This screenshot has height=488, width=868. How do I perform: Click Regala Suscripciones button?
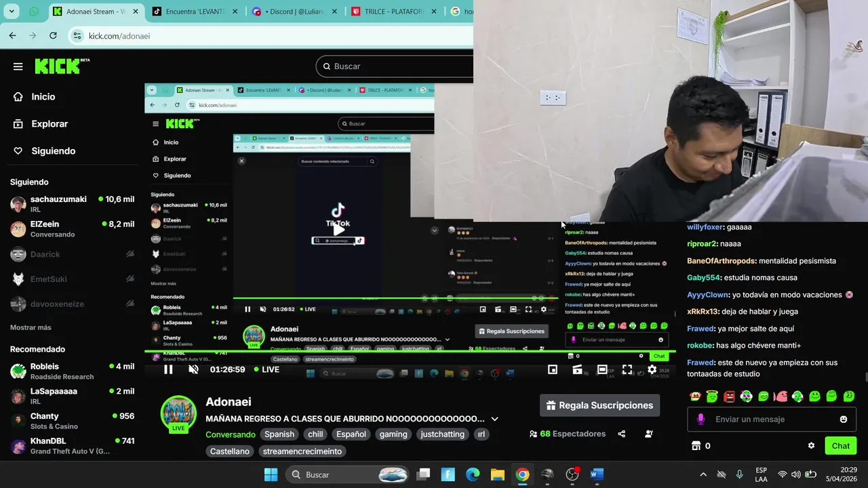pyautogui.click(x=599, y=405)
